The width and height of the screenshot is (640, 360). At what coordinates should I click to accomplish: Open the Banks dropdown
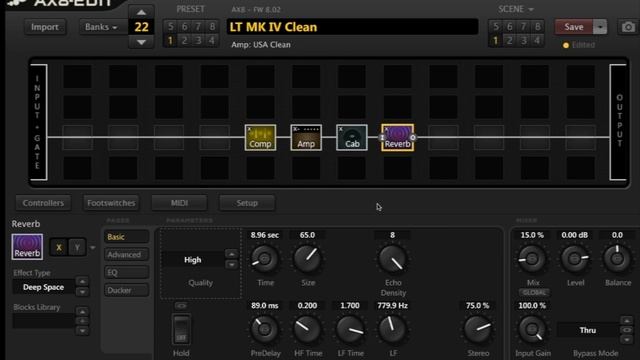[102, 27]
